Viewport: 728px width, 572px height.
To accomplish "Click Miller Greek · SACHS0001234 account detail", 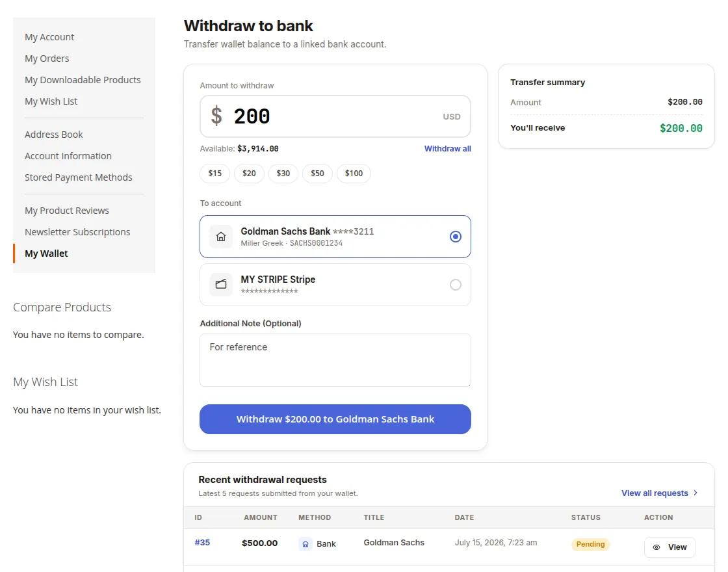I will tap(292, 243).
